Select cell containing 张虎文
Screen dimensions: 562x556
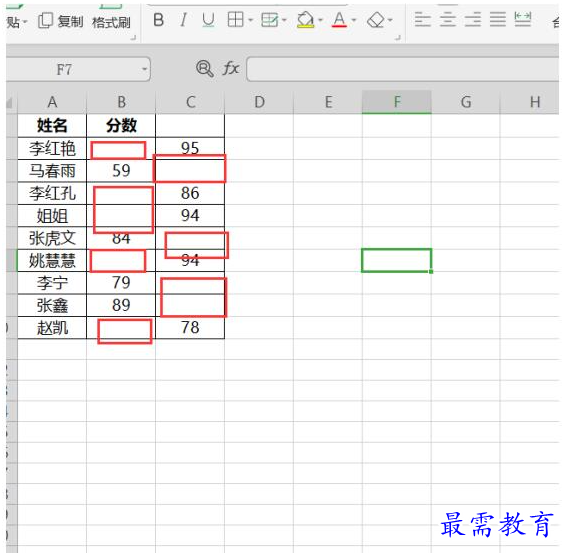(52, 238)
